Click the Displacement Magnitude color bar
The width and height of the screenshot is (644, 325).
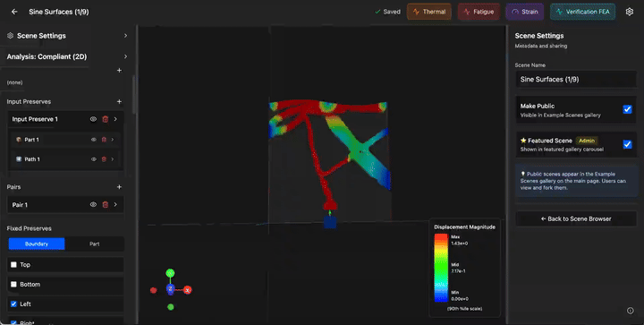pos(442,268)
